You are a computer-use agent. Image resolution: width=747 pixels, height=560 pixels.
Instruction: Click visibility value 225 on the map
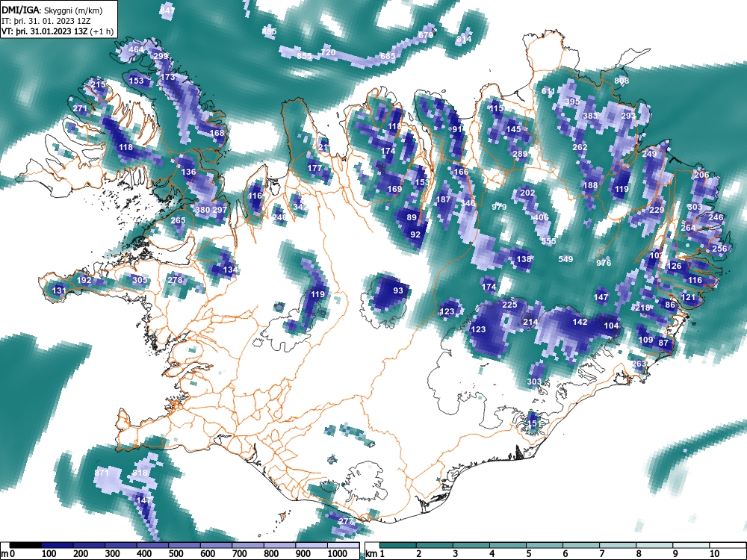(509, 305)
